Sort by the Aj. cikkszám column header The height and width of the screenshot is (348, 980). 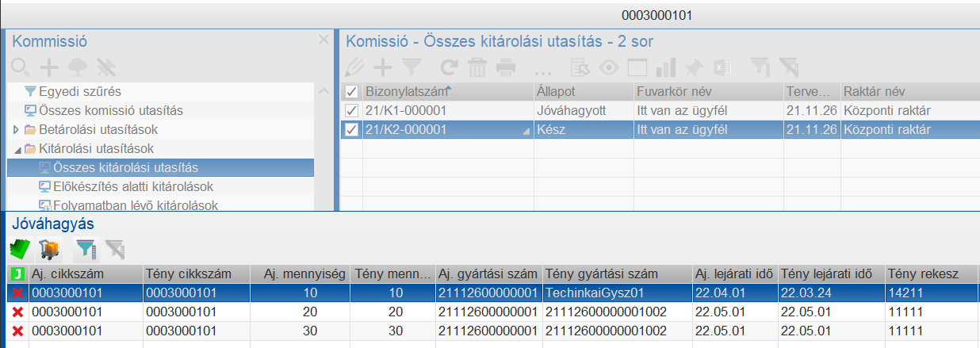tap(85, 273)
